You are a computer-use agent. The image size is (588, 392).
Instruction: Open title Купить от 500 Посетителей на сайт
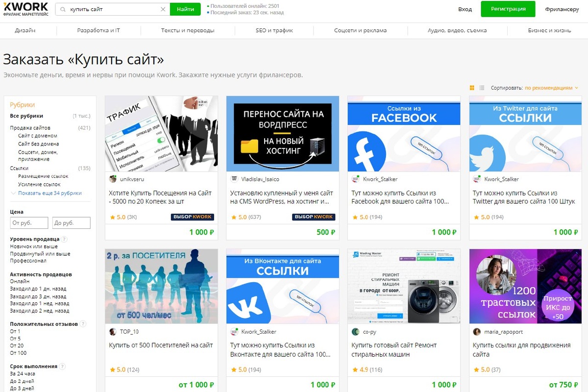click(x=161, y=345)
